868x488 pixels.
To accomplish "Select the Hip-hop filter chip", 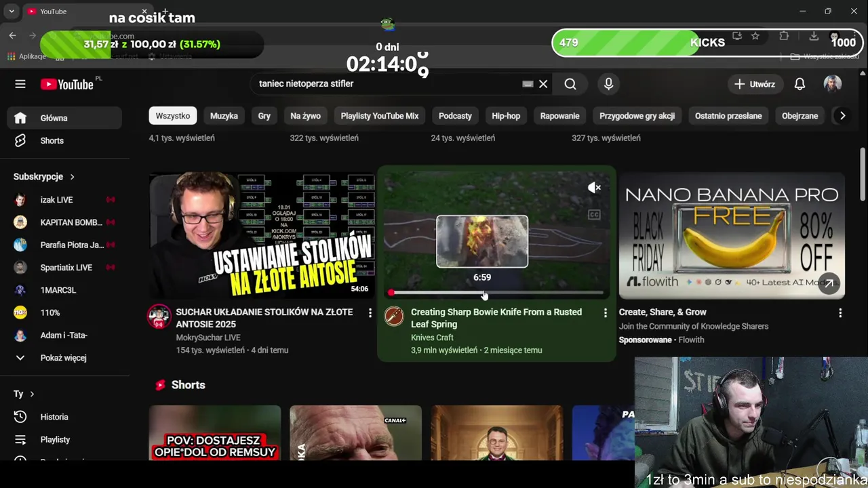I will [506, 116].
